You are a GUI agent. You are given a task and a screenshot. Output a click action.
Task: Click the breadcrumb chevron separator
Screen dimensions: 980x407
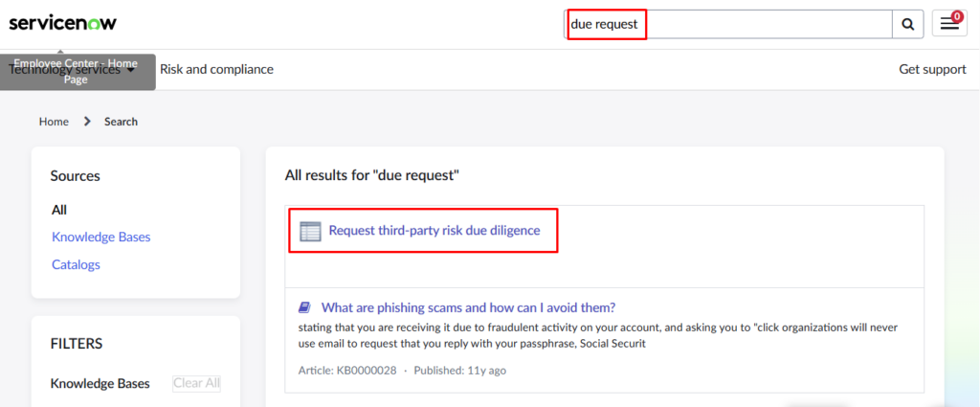pyautogui.click(x=86, y=122)
